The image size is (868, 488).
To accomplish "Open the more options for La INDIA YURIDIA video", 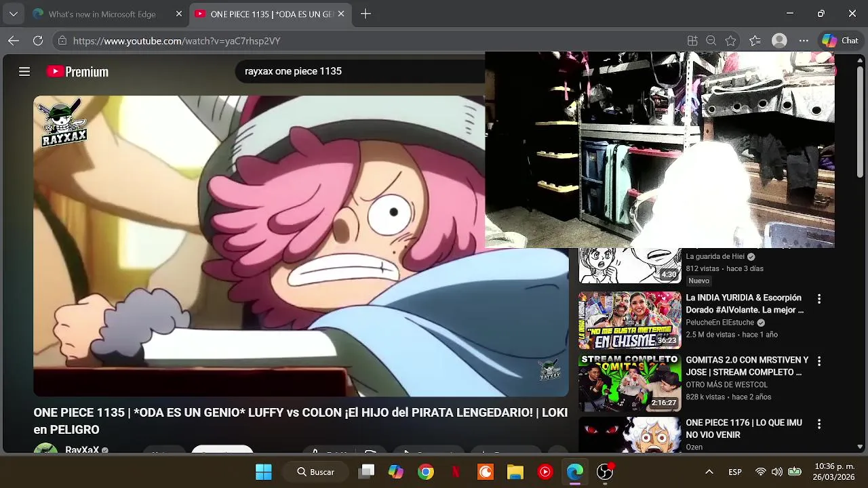I will click(x=818, y=299).
